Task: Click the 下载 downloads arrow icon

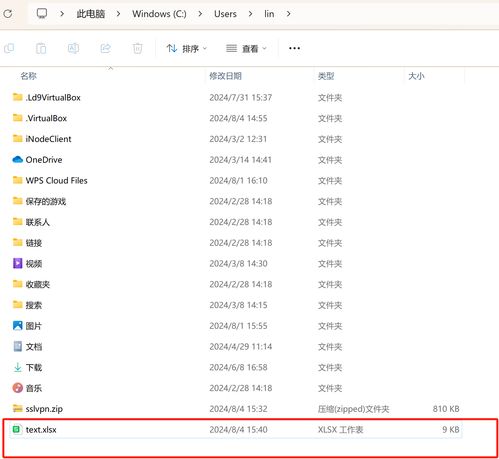Action: (x=17, y=367)
